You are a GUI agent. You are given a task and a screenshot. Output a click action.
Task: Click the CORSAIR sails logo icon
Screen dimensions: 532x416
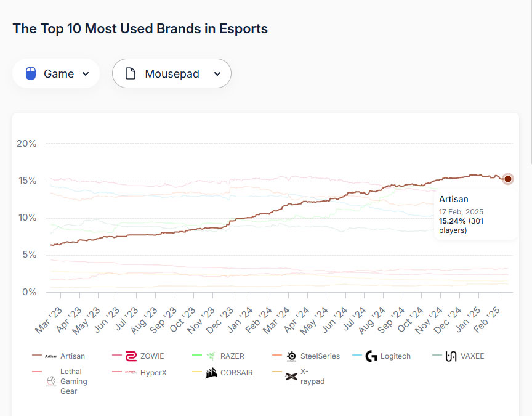[211, 373]
